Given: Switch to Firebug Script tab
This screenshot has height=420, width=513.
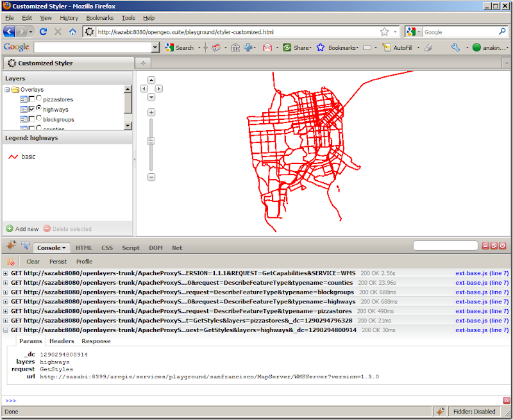Looking at the screenshot, I should (x=131, y=248).
